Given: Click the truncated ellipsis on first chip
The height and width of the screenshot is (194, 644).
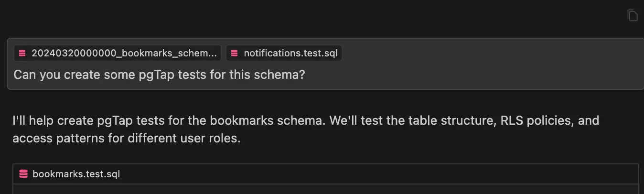Looking at the screenshot, I should click(214, 53).
